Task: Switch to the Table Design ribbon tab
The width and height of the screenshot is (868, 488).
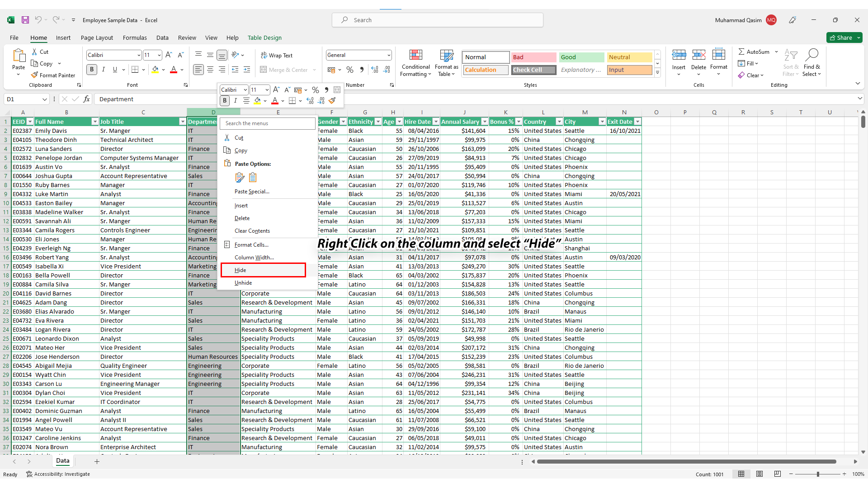Action: pos(264,38)
